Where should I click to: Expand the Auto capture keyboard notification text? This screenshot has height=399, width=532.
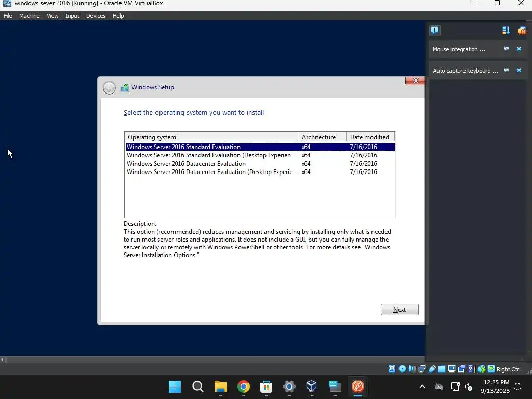click(465, 71)
